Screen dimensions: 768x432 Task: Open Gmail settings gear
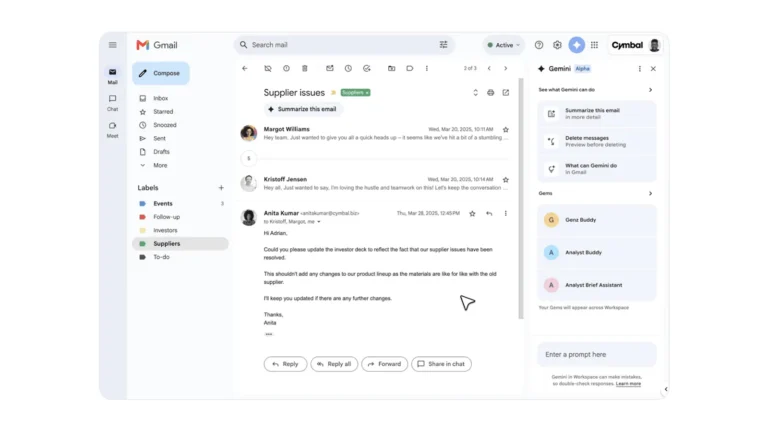557,45
